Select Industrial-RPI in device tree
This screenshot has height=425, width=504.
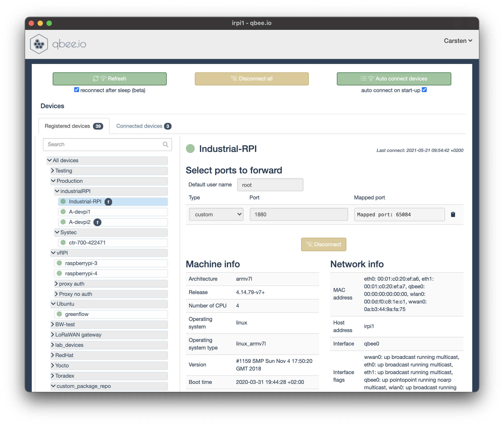[113, 202]
